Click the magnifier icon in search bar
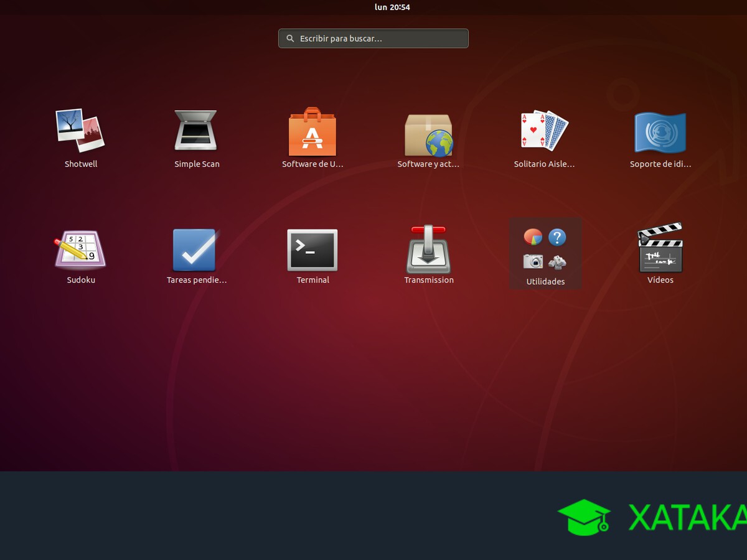Viewport: 747px width, 560px height. pos(290,39)
